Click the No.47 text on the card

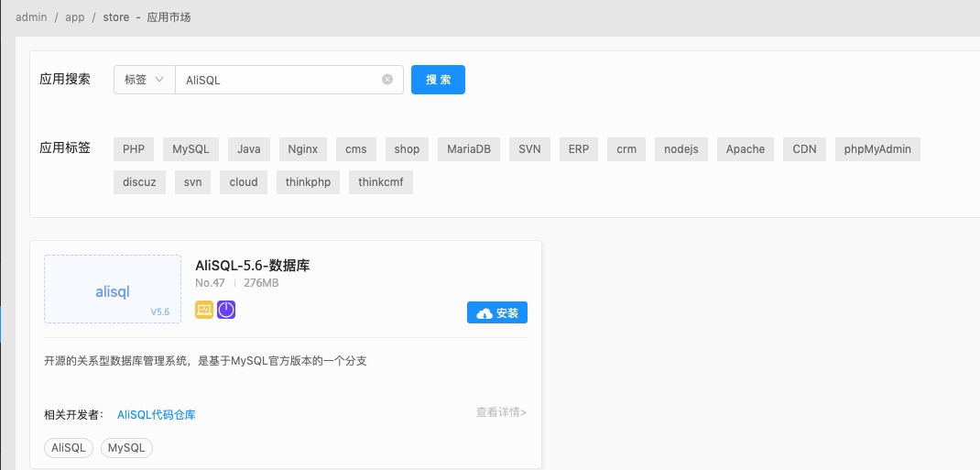pyautogui.click(x=210, y=283)
